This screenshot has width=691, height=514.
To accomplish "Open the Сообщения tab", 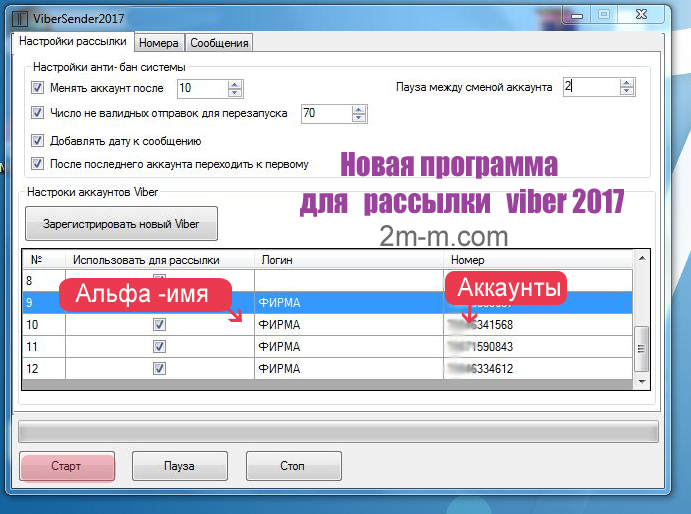I will pos(219,43).
